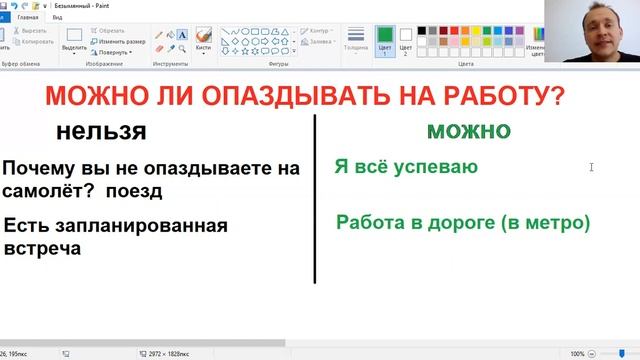Click the rectangular selection (Выделить) icon
The width and height of the screenshot is (640, 360).
(74, 35)
